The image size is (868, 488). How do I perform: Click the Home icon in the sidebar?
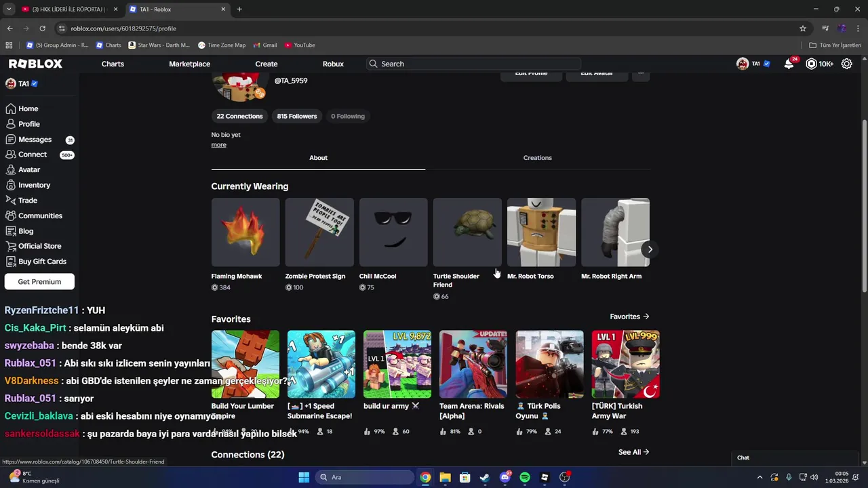point(10,108)
